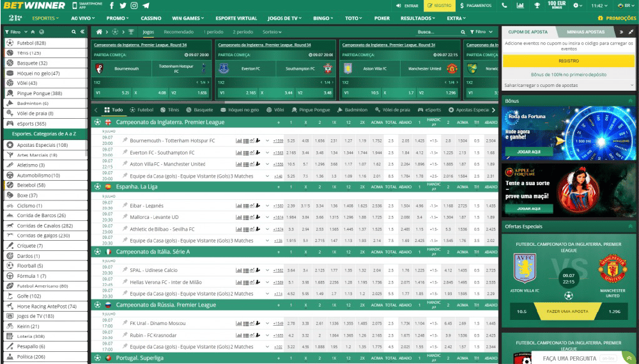The image size is (639, 364).
Task: Collapse the left sports sidebar
Action: [x=82, y=32]
